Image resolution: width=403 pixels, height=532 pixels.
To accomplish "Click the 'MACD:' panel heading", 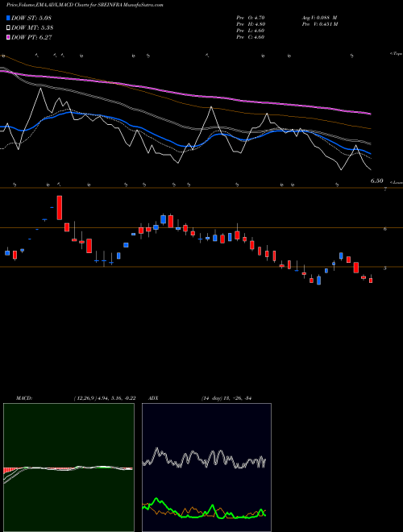I will pos(23,398).
